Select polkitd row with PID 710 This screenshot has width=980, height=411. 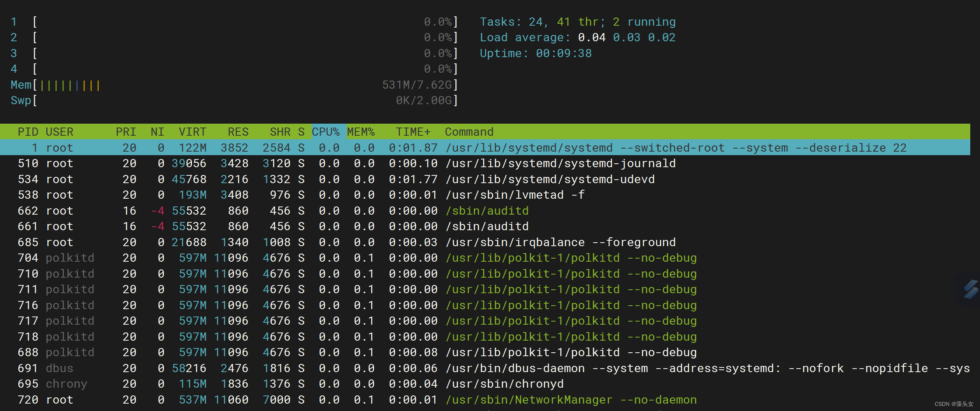pos(485,273)
